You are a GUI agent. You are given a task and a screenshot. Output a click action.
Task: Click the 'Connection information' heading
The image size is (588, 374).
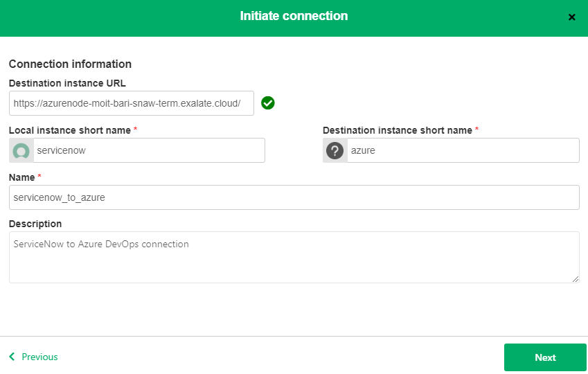pyautogui.click(x=70, y=64)
